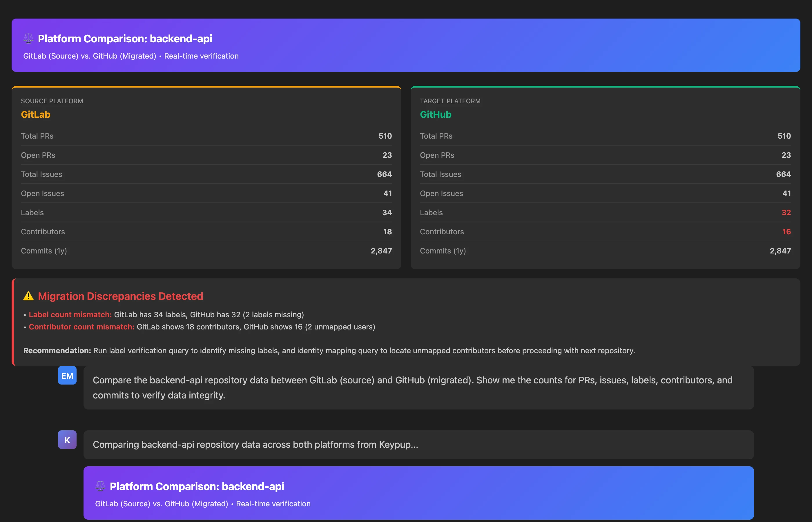Click the EM message about comparing backend-api data
The width and height of the screenshot is (812, 522).
(418, 388)
